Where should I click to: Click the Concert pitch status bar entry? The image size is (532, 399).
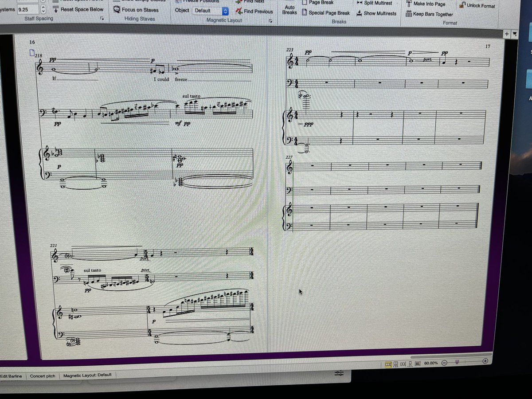(43, 376)
